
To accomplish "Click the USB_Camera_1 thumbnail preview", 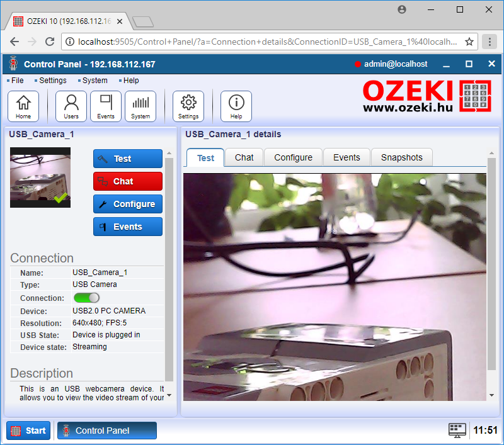I will 40,177.
